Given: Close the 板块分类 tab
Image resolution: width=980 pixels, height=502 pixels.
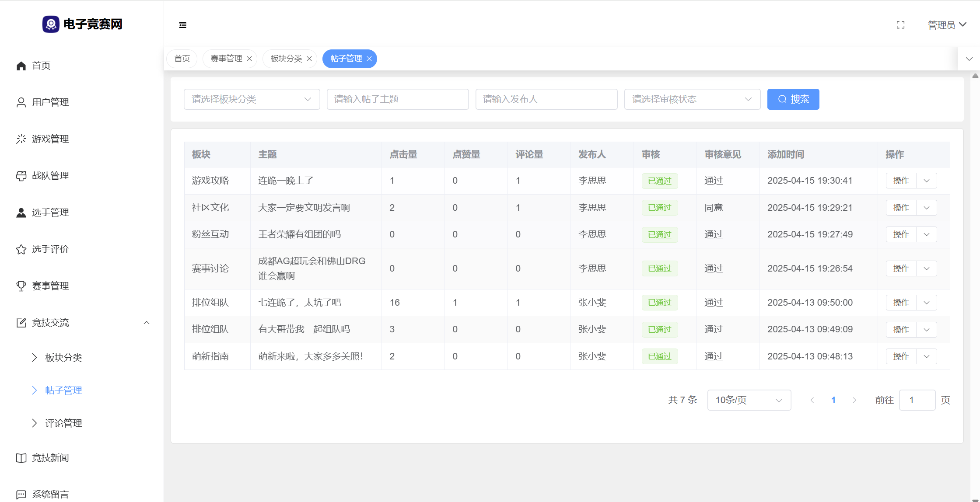Looking at the screenshot, I should click(309, 59).
